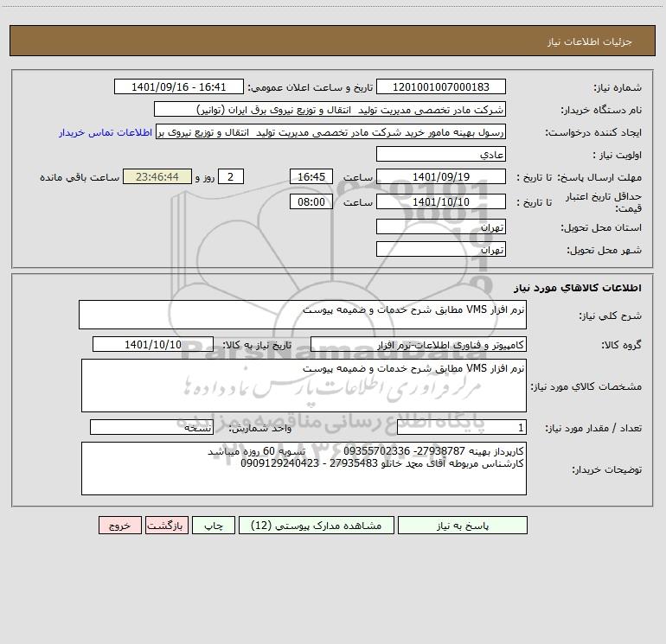Click the بازگشت back button
The image size is (666, 644).
click(x=166, y=525)
